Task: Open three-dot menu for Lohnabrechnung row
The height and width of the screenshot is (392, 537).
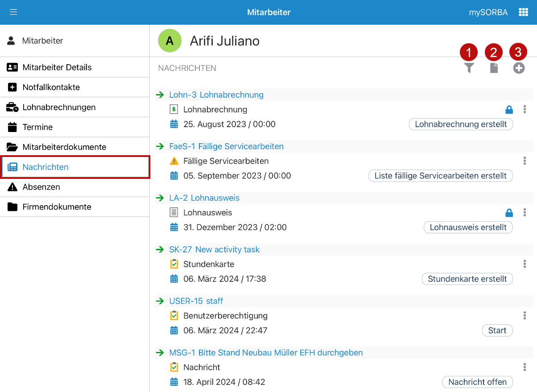Action: 525,109
